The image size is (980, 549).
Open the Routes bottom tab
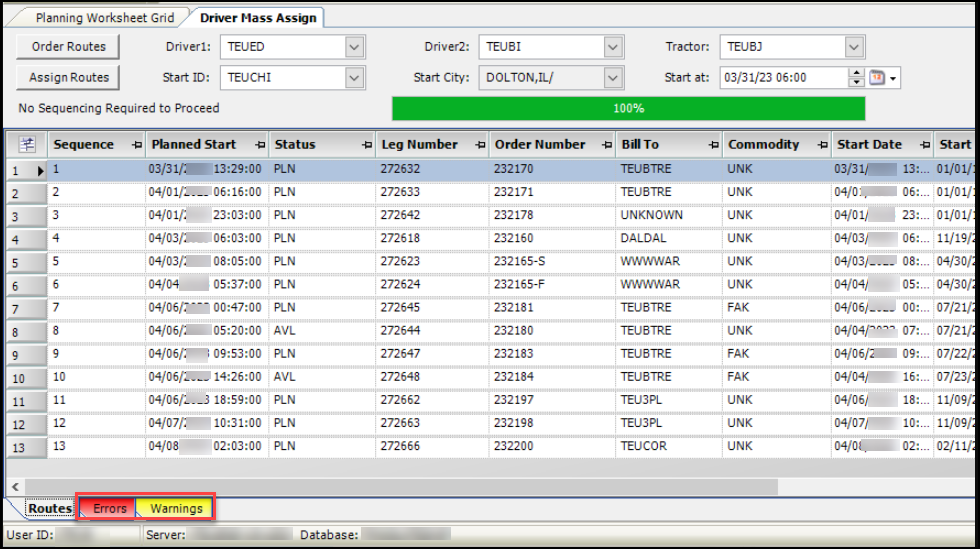(x=50, y=508)
